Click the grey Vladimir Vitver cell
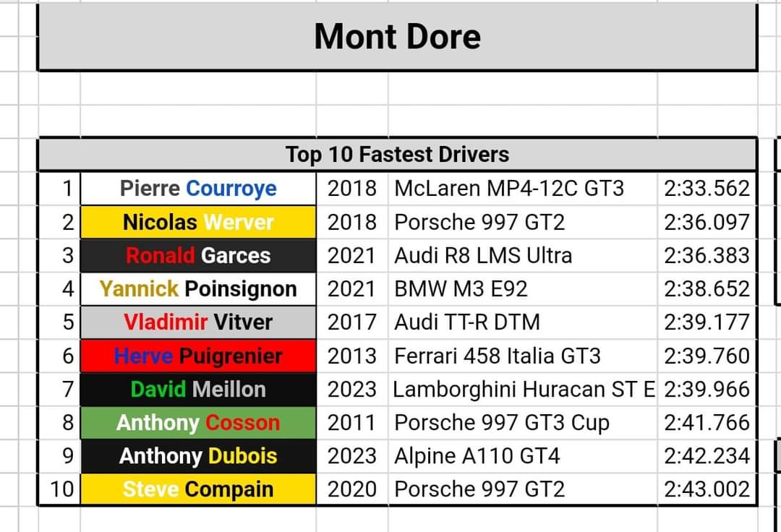 coord(198,322)
